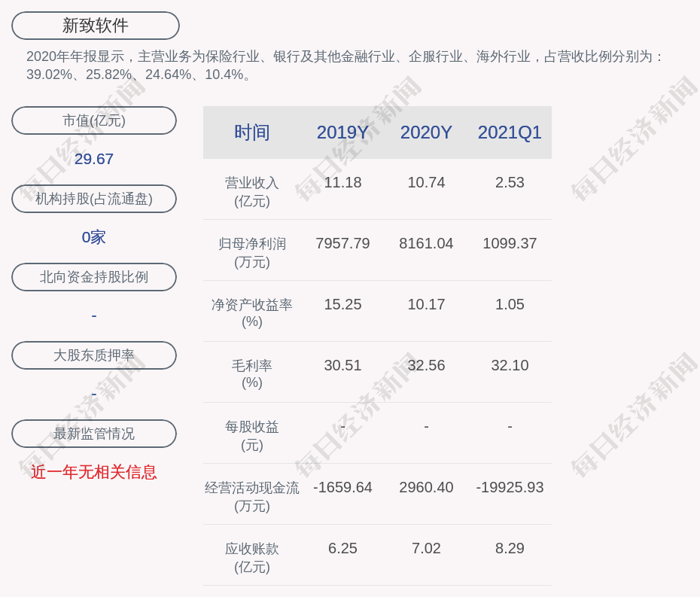Select the 市值(亿元) pill label
The image size is (700, 597).
[x=94, y=120]
